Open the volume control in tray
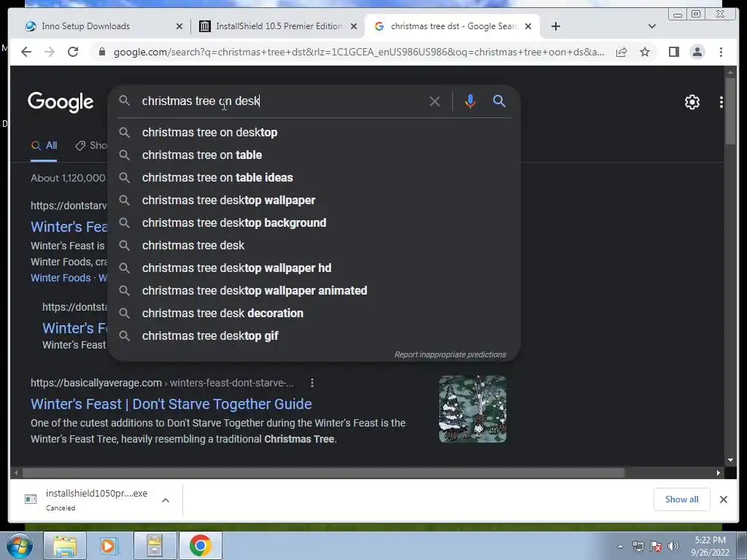Screen dimensions: 747x560 coord(673,546)
